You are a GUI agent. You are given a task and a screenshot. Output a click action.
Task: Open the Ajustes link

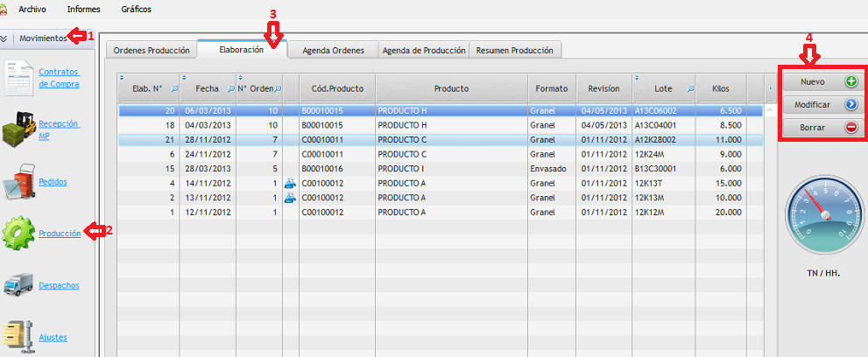[53, 338]
